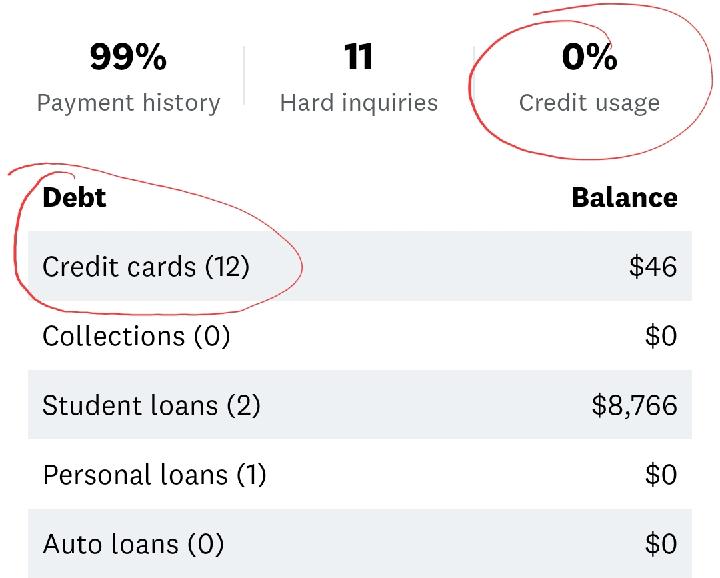The image size is (720, 578).
Task: Click the 99% payment history value
Action: [x=128, y=58]
